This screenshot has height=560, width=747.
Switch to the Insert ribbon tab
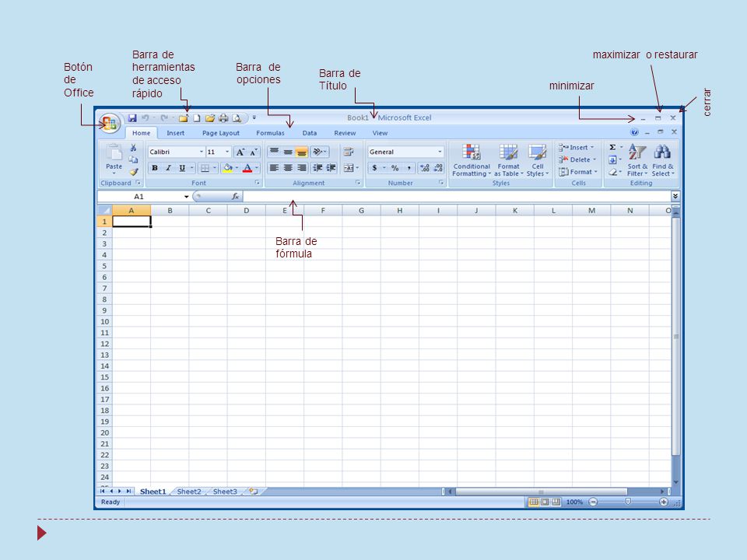(175, 133)
